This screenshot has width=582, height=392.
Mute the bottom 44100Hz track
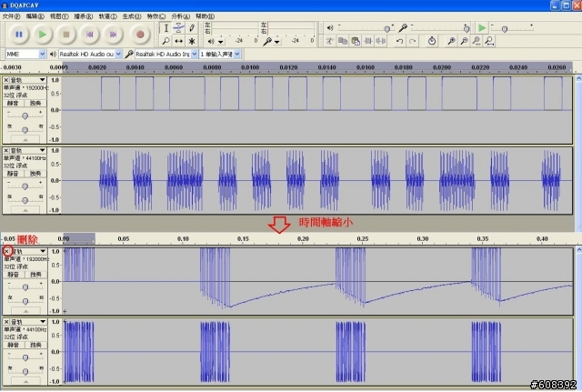(x=14, y=346)
